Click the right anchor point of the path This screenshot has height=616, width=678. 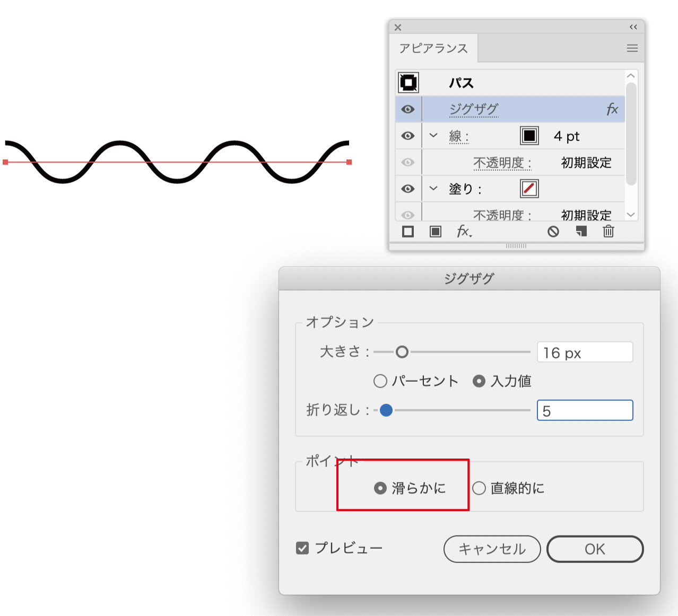pos(349,162)
